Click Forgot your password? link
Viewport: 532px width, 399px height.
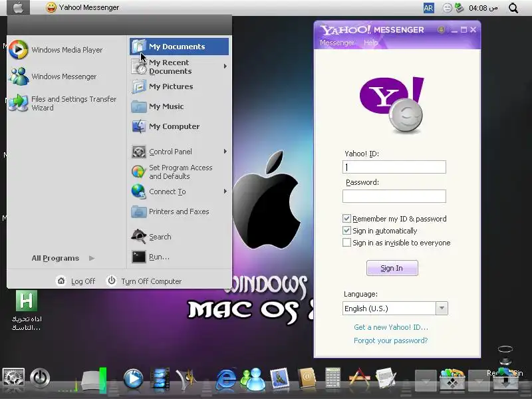(390, 340)
